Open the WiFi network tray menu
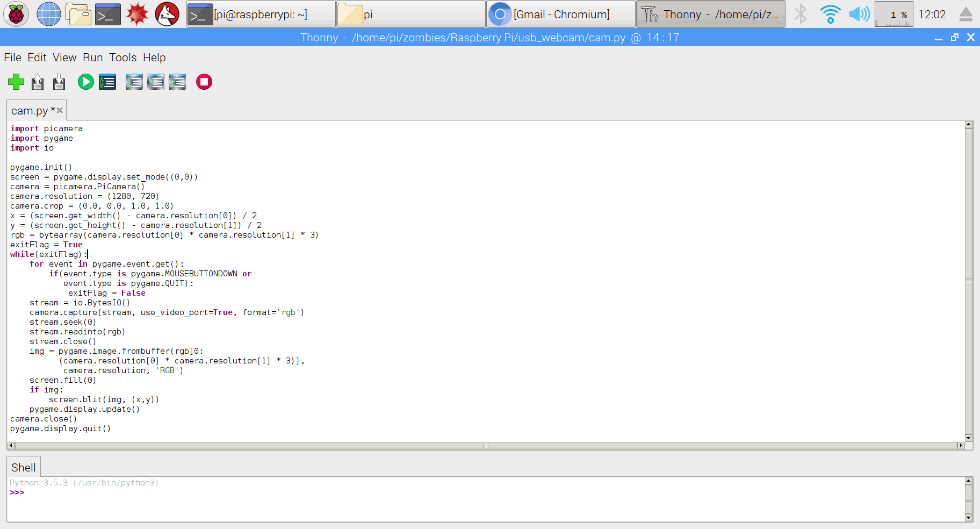 pos(830,14)
